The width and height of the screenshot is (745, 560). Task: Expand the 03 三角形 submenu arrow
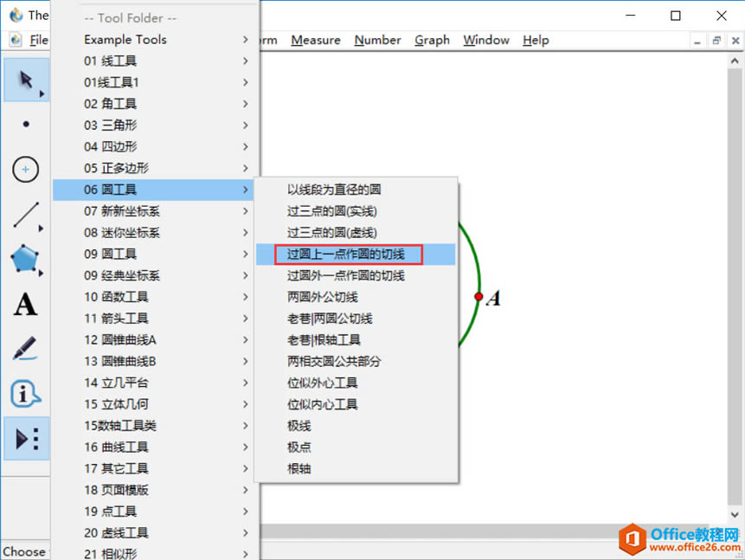click(245, 125)
